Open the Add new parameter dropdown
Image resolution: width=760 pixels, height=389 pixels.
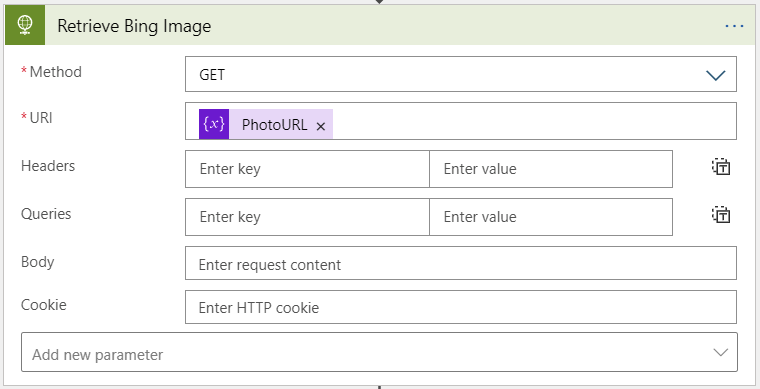click(x=379, y=352)
